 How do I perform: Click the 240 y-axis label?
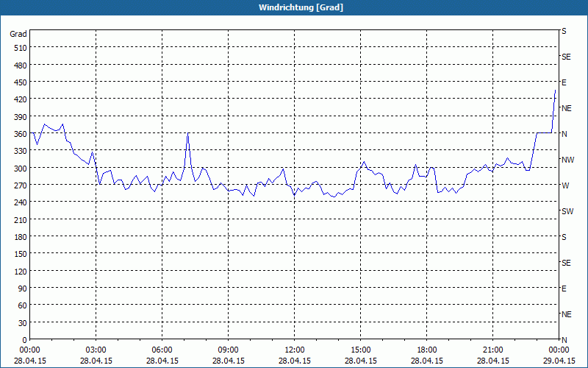(x=21, y=202)
